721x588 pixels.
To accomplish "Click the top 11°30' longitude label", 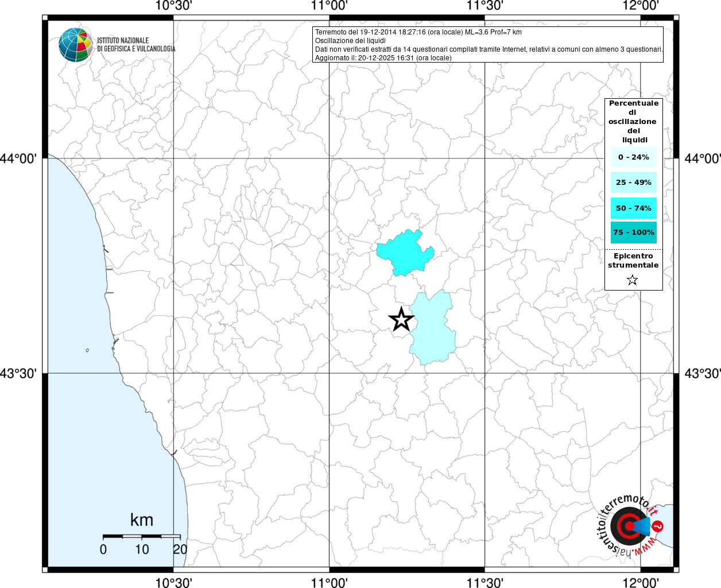I will 485,6.
